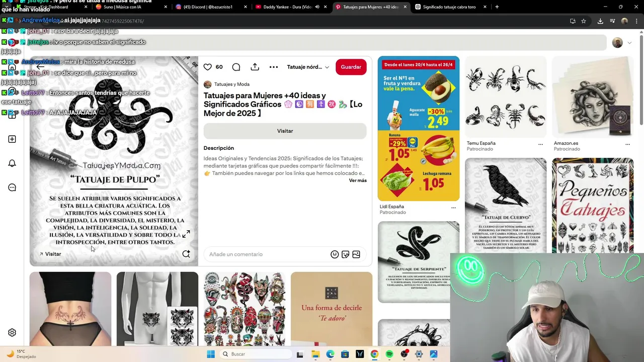Open Pinterest notifications bell
This screenshot has width=644, height=362.
[12, 163]
